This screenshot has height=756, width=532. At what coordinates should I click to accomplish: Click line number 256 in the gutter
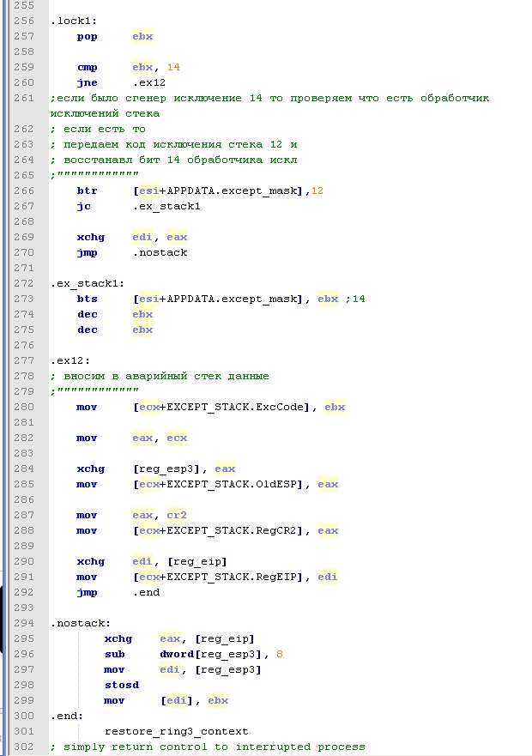(x=24, y=21)
